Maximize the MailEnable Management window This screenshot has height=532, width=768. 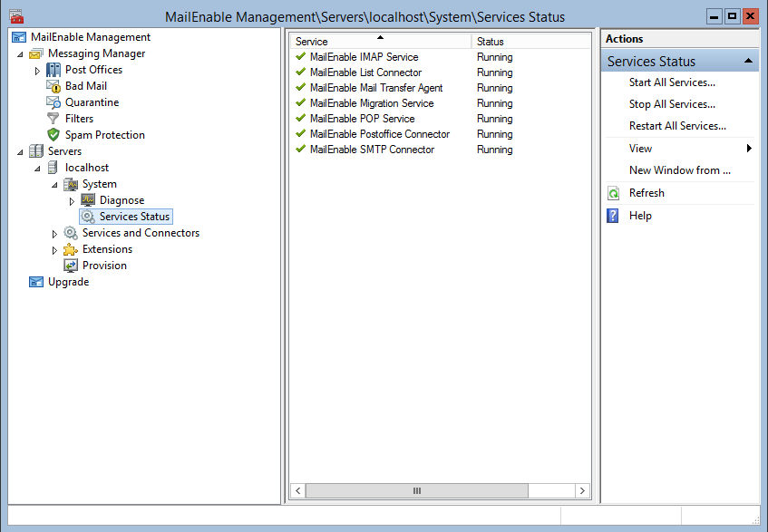pyautogui.click(x=733, y=16)
